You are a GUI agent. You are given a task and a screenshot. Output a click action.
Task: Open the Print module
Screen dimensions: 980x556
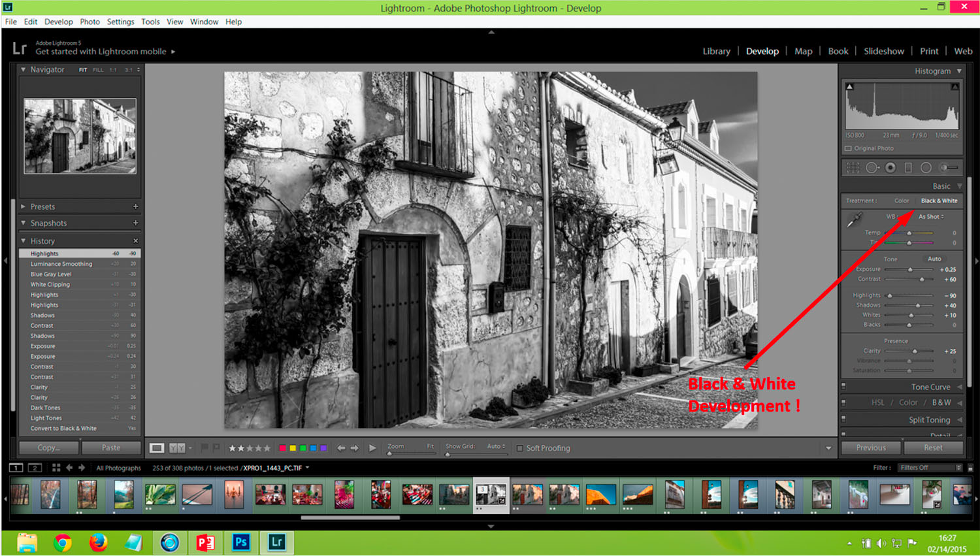(929, 51)
